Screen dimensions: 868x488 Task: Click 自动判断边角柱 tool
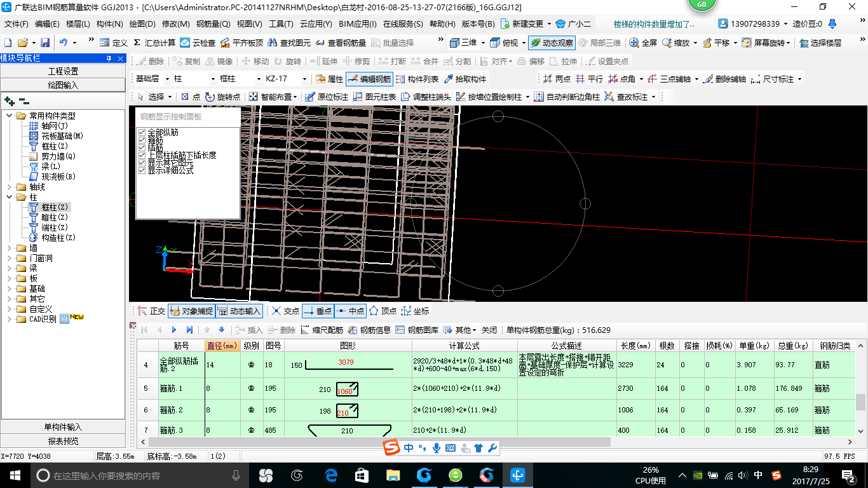[567, 97]
